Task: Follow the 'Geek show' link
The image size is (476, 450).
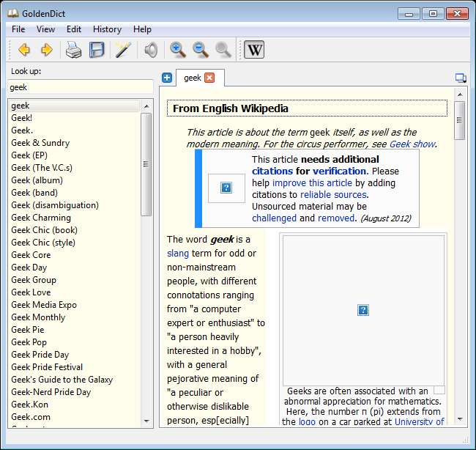Action: [412, 144]
